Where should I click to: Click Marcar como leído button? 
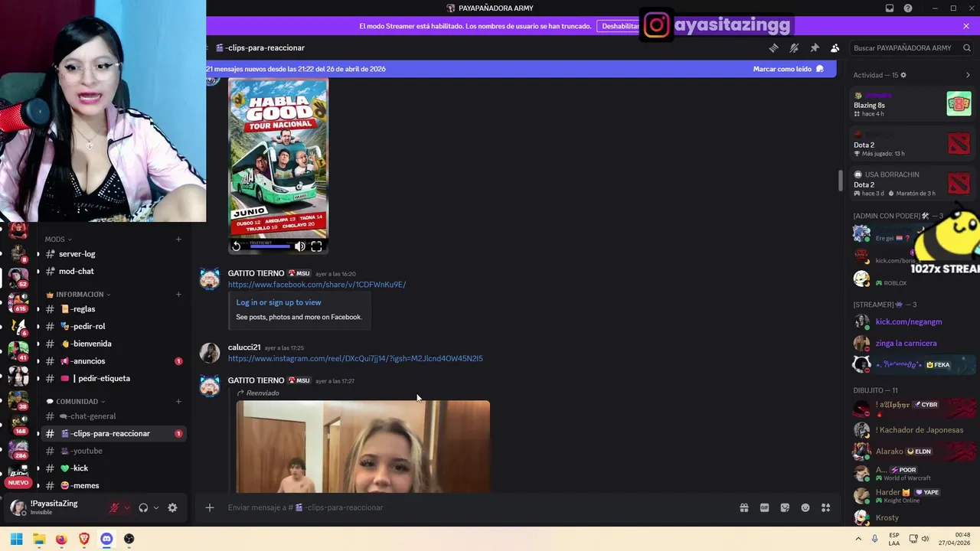pyautogui.click(x=789, y=69)
